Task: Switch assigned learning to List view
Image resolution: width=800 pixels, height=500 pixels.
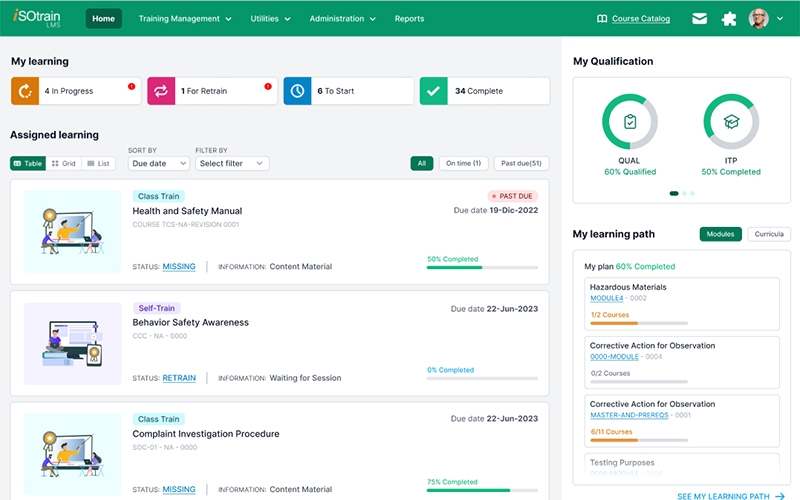Action: 98,163
